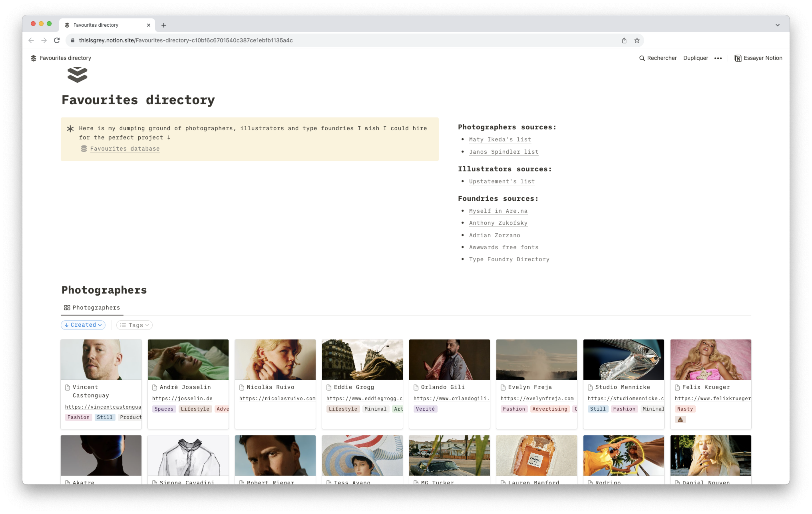Select the Photographers gallery view tab
Image resolution: width=812 pixels, height=514 pixels.
point(92,307)
